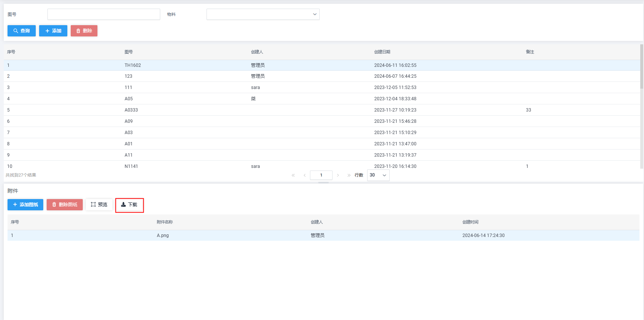Click the 添加 add button
Viewport: 644px width, 320px height.
(x=53, y=31)
